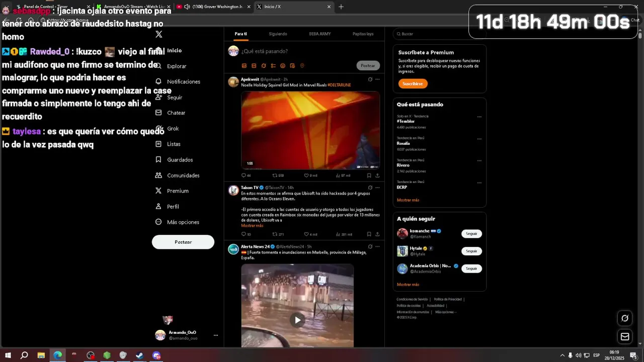
Task: Switch to the Para ti tab
Action: 240,34
